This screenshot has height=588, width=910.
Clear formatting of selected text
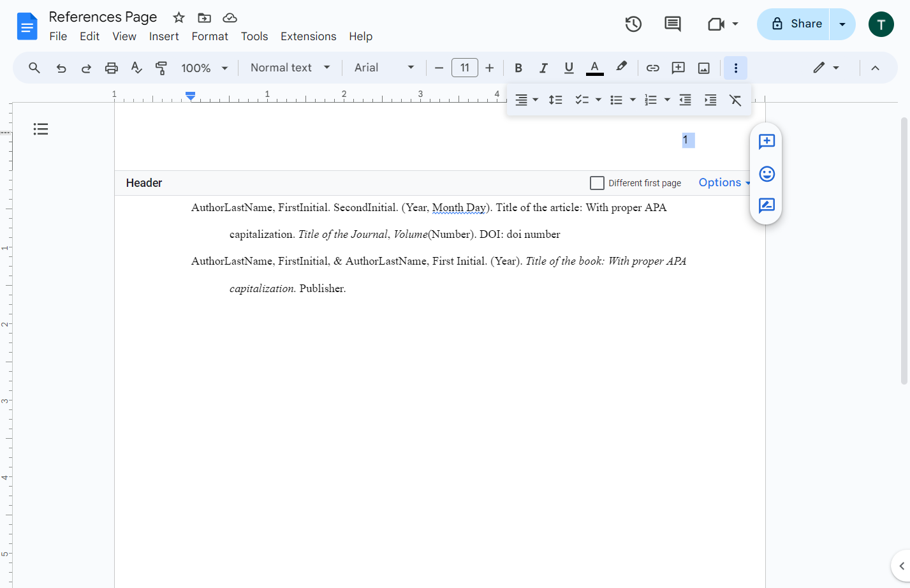[x=735, y=100]
